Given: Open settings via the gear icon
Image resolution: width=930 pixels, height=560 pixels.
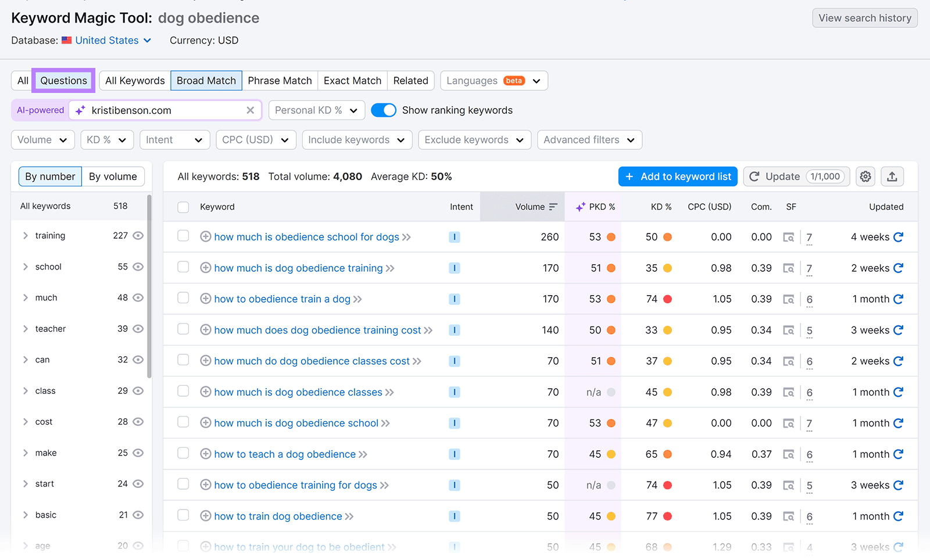Looking at the screenshot, I should [865, 176].
